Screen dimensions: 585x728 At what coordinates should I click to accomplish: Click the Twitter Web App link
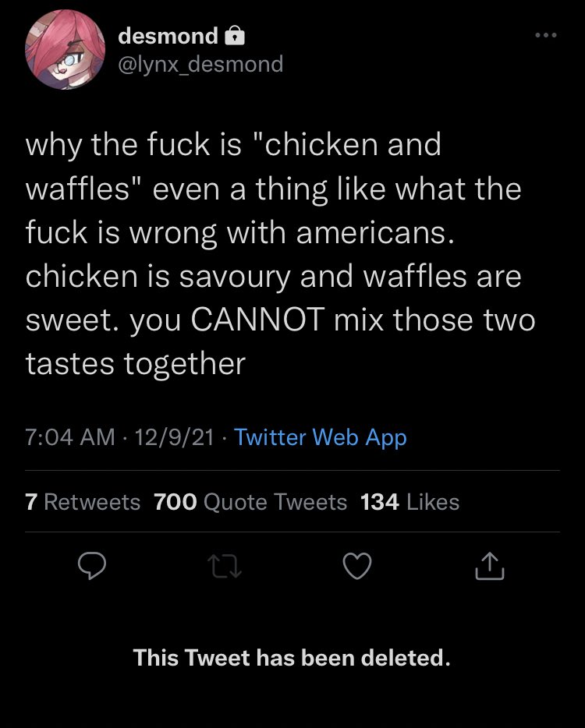pos(321,438)
